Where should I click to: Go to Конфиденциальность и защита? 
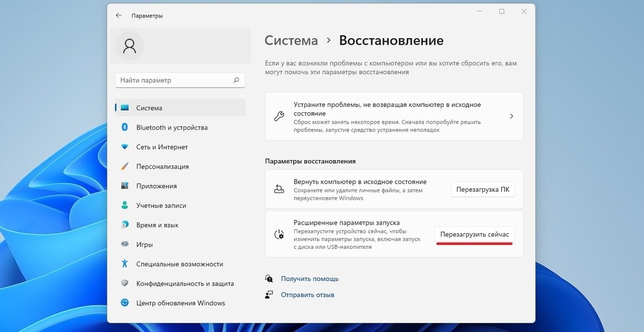pyautogui.click(x=180, y=283)
